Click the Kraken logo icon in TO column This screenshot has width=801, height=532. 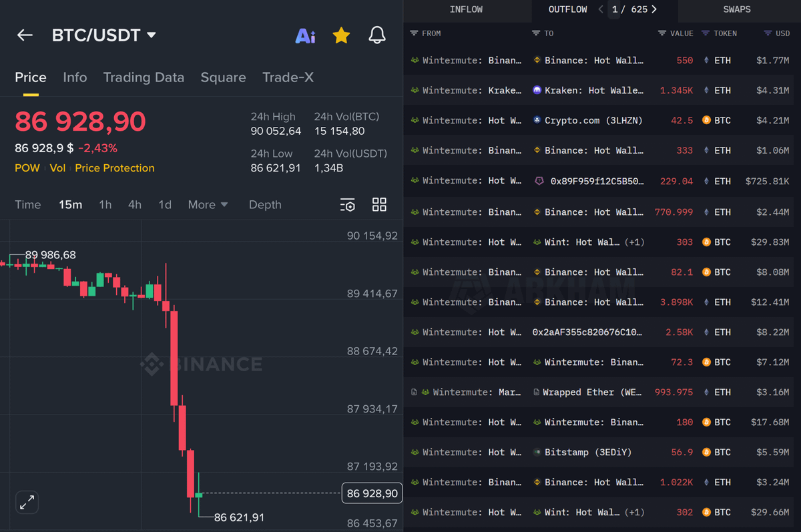click(537, 90)
